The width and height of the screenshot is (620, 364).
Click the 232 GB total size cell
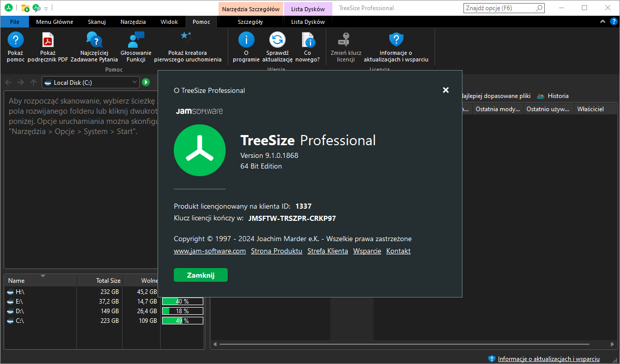coord(110,292)
